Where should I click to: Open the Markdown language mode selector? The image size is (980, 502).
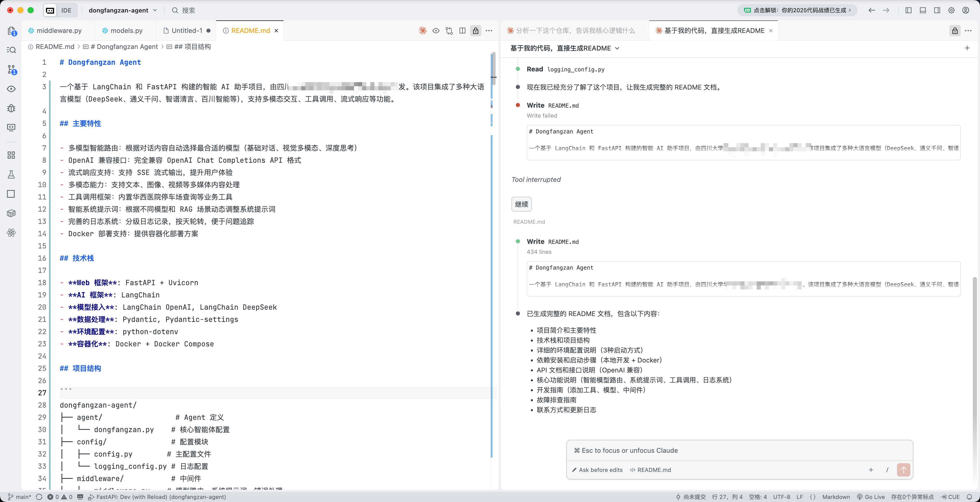click(x=836, y=497)
